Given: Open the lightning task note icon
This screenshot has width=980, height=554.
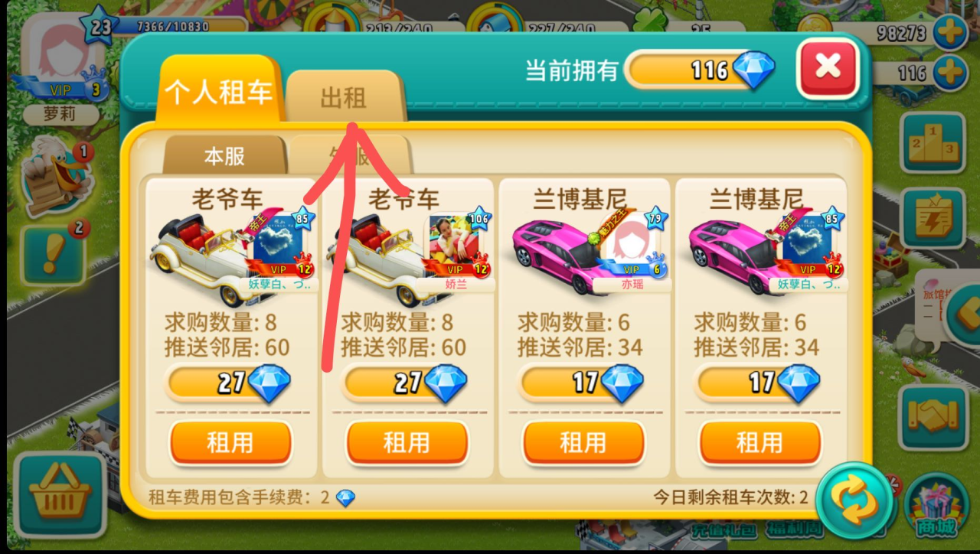Looking at the screenshot, I should (x=933, y=218).
